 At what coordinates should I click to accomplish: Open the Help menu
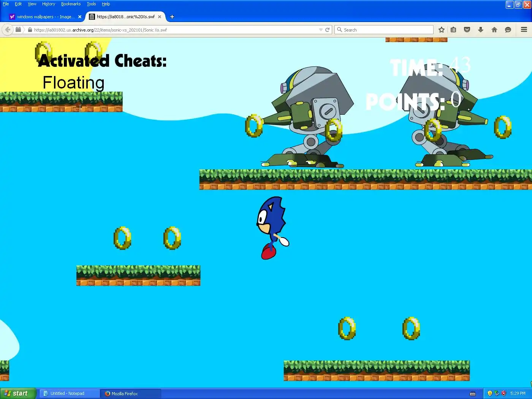tap(106, 4)
